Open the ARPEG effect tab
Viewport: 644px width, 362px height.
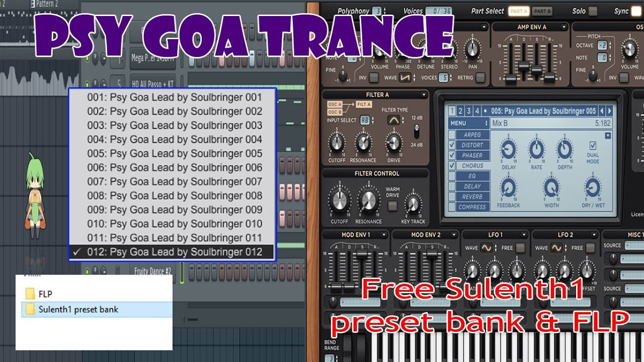tap(472, 135)
